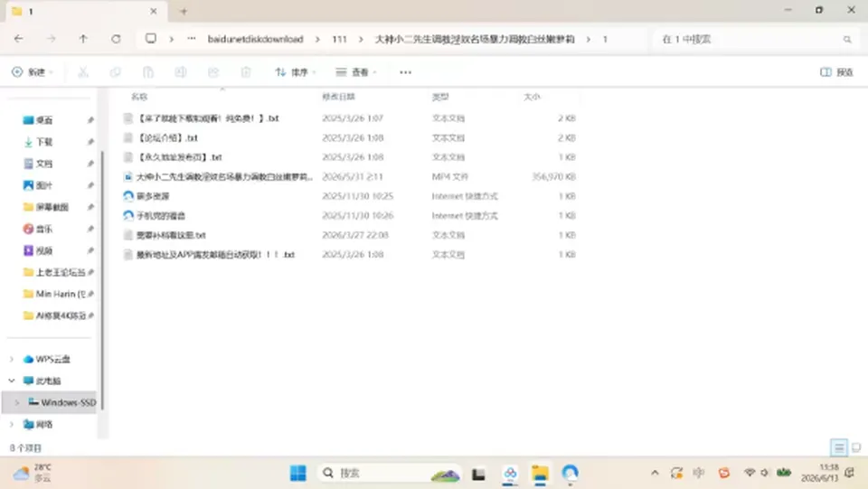Go up one folder level

click(83, 39)
